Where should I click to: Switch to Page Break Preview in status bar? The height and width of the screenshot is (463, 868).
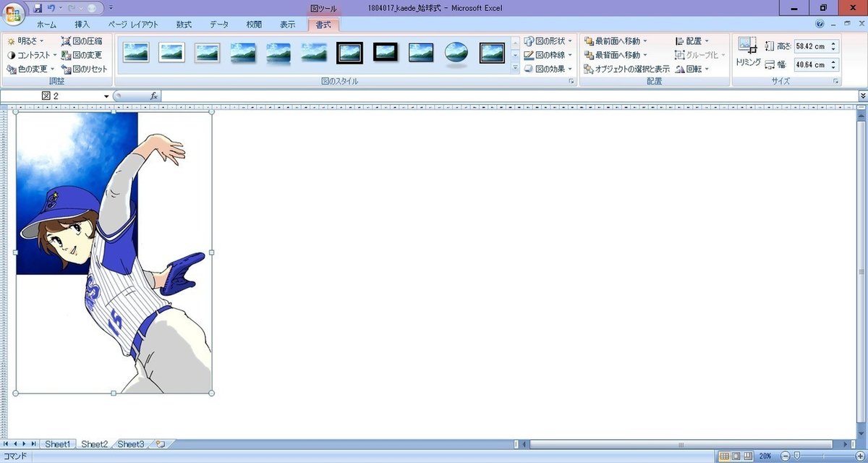pyautogui.click(x=748, y=456)
